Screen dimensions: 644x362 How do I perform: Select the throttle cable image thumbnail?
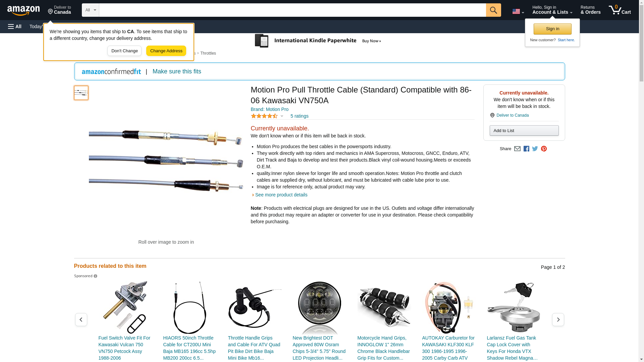pyautogui.click(x=81, y=93)
